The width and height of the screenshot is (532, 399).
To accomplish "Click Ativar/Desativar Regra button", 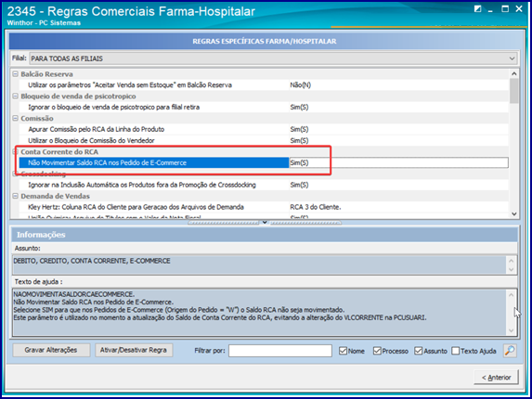I will click(134, 350).
